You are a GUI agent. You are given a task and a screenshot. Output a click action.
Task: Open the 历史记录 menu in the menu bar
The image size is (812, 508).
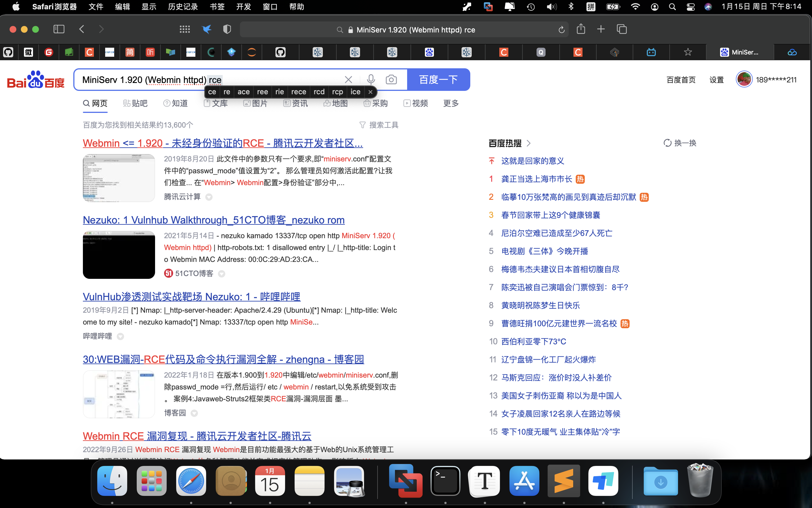(x=183, y=7)
